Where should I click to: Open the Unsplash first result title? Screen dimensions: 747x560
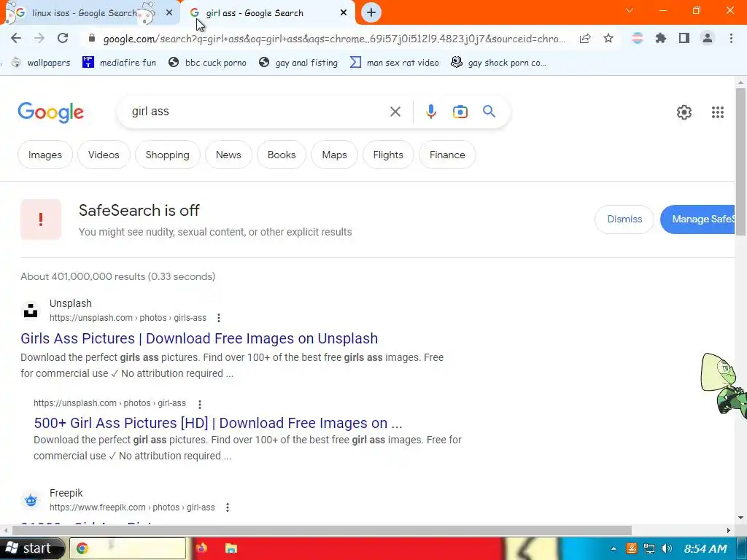pos(199,338)
